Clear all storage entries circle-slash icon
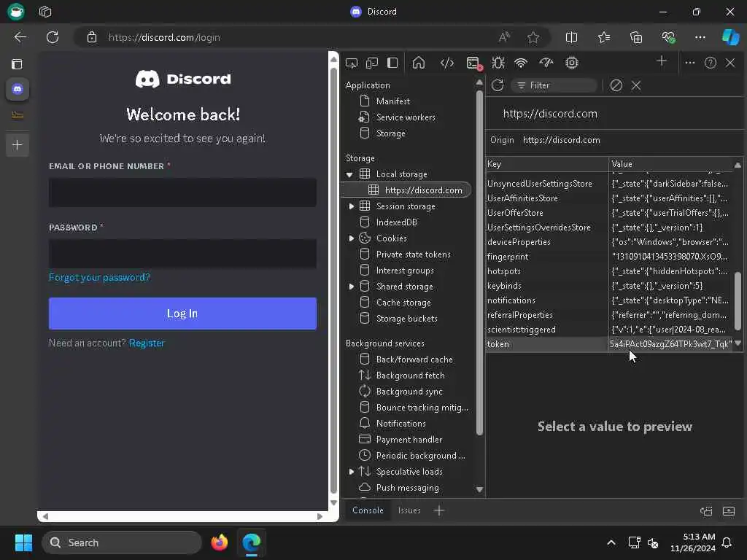This screenshot has height=560, width=747. 616,85
